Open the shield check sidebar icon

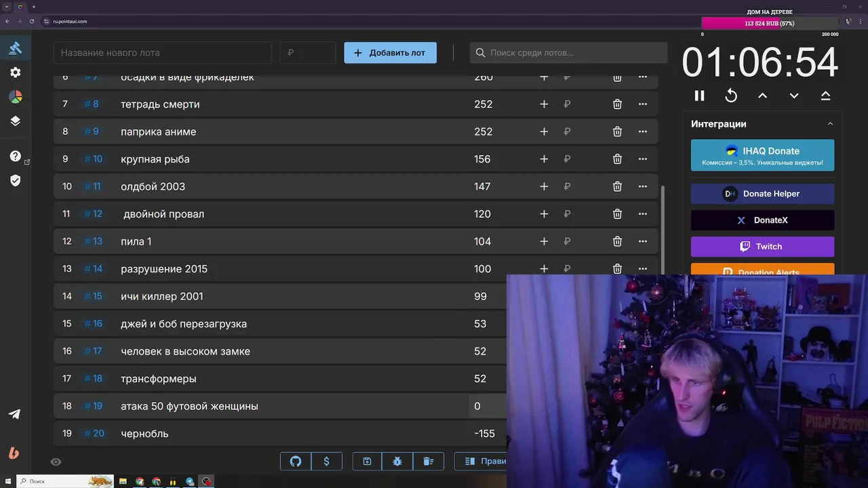pyautogui.click(x=15, y=180)
